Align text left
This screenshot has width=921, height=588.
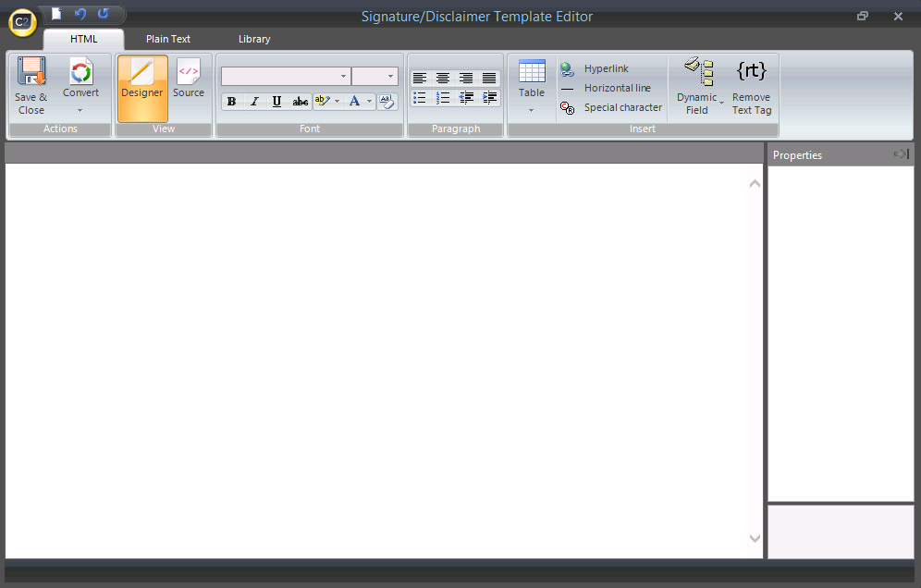[420, 79]
